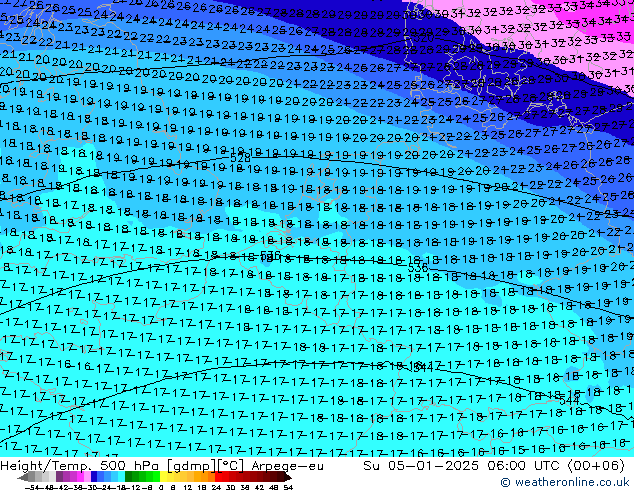Image resolution: width=634 pixels, height=490 pixels.
Task: Click the 520 height contour label
Action: (x=424, y=39)
